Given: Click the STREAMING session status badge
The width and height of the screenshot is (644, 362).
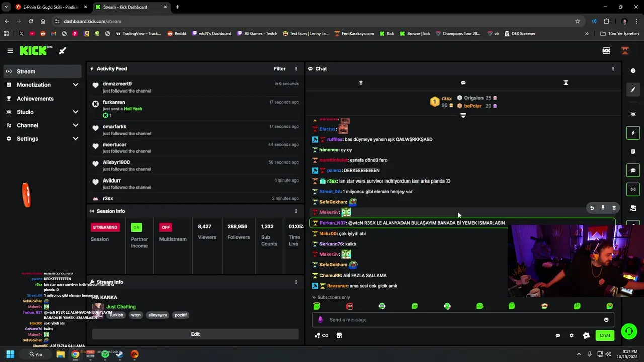Looking at the screenshot, I should [x=105, y=227].
